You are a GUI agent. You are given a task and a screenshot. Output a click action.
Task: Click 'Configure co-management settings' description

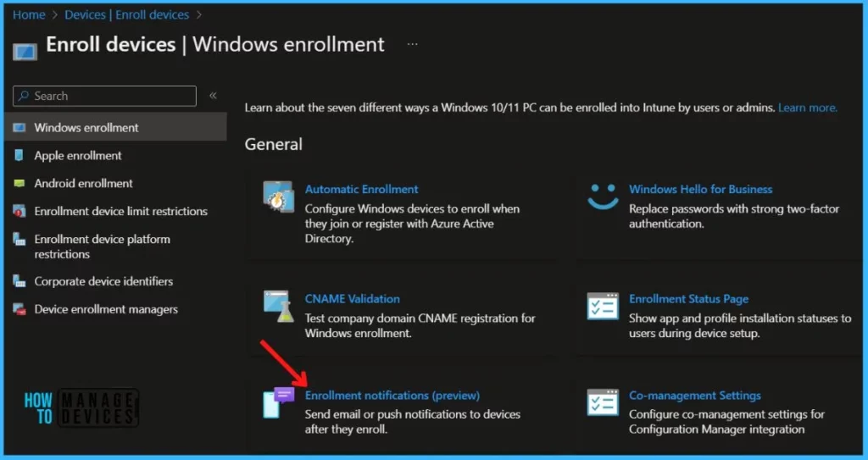pyautogui.click(x=726, y=421)
